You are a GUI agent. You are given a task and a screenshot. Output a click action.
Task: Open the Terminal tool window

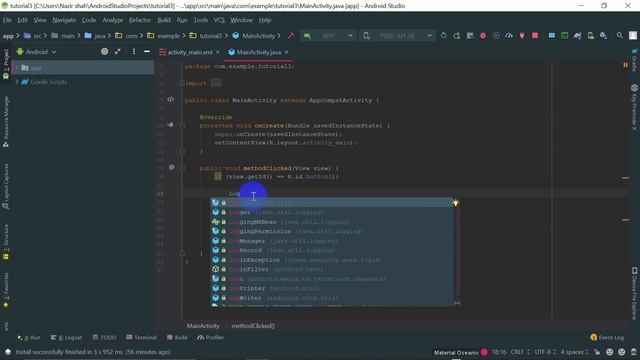click(141, 338)
